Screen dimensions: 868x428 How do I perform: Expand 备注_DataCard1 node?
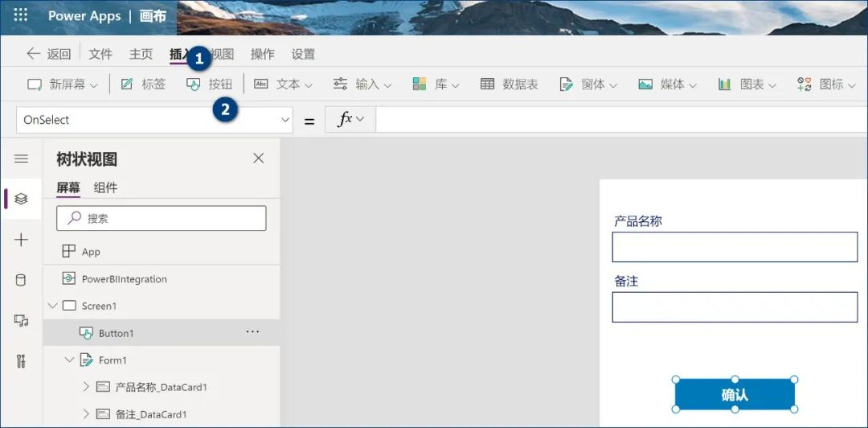(x=86, y=414)
